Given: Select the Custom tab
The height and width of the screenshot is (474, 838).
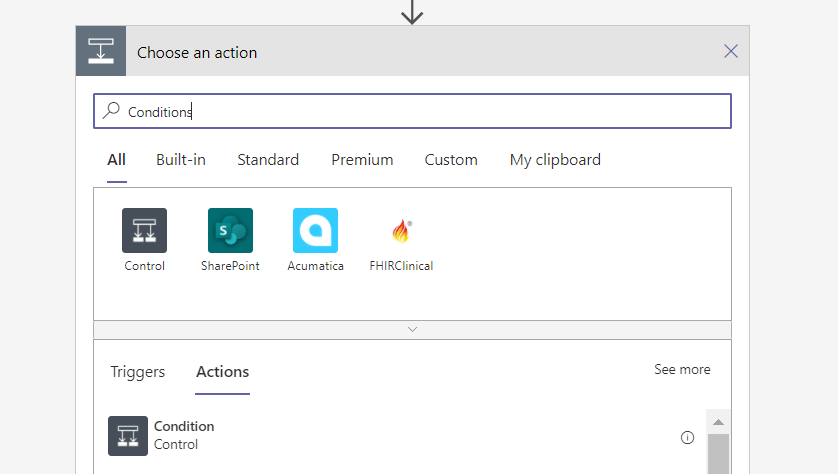Looking at the screenshot, I should [451, 160].
